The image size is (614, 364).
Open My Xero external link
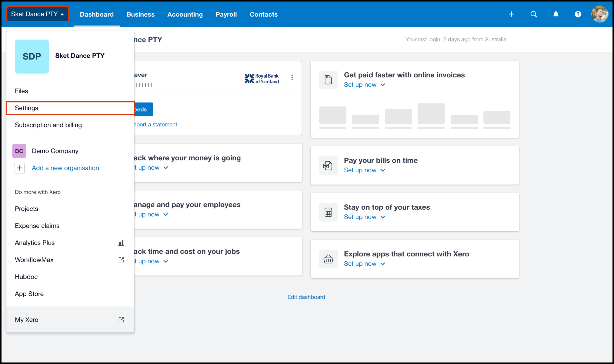(x=27, y=320)
